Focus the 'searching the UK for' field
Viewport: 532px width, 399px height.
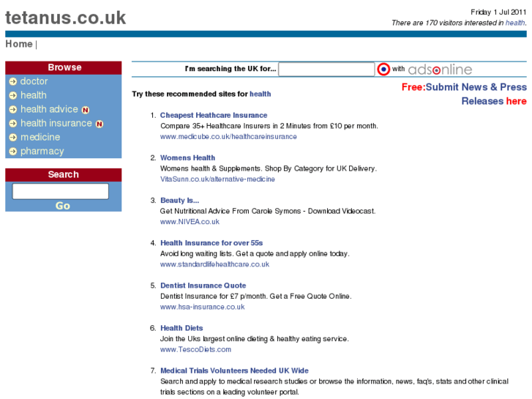click(x=326, y=70)
